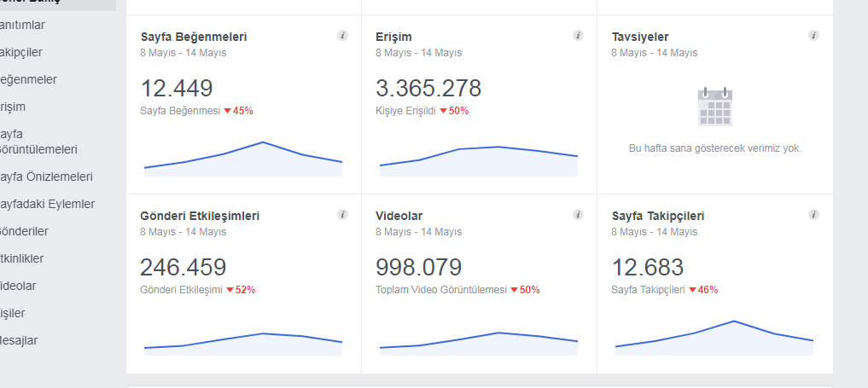This screenshot has height=388, width=868.
Task: Click the Tavsiyeler card title
Action: point(640,37)
